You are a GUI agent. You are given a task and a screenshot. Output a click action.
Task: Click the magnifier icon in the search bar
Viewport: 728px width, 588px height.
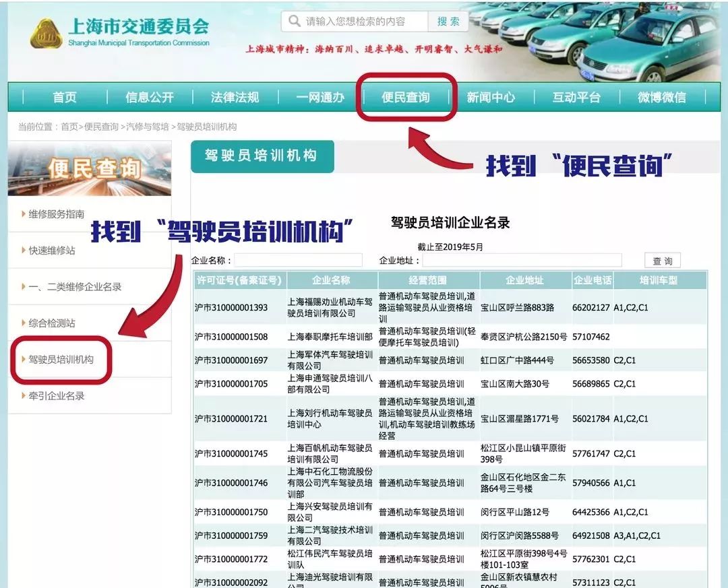[293, 21]
